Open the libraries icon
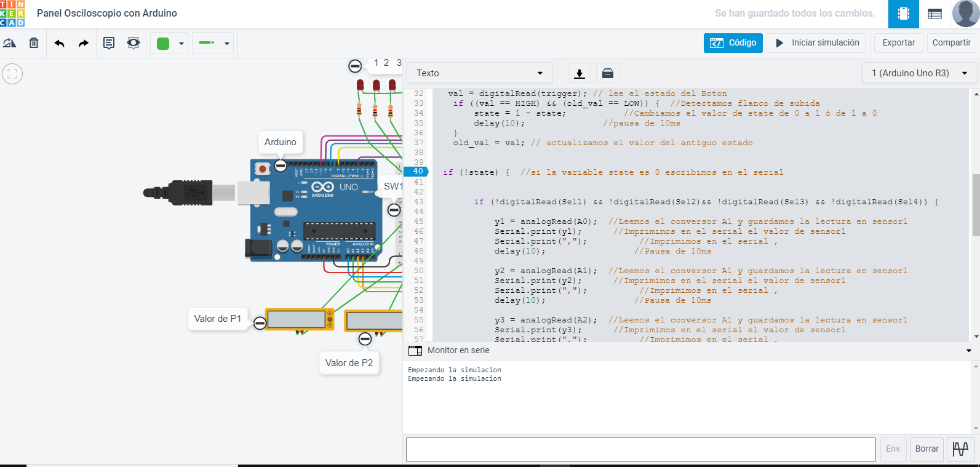This screenshot has width=980, height=467. click(607, 73)
